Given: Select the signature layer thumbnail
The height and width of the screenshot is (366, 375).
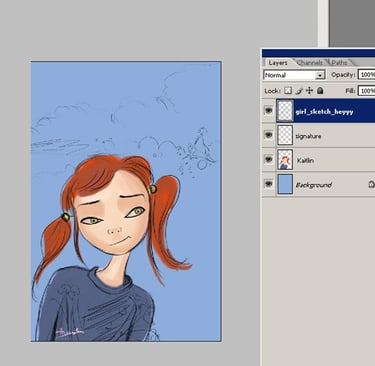Looking at the screenshot, I should 285,135.
